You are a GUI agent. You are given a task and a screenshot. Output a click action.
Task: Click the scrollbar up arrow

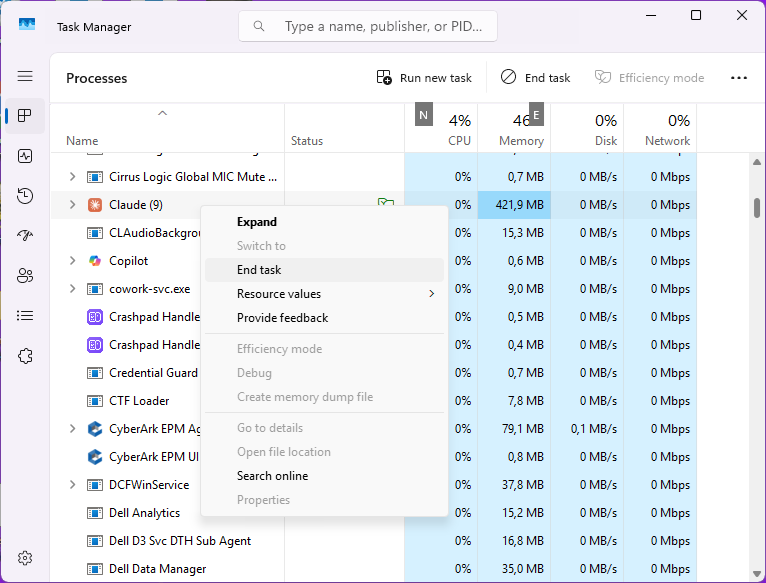757,162
